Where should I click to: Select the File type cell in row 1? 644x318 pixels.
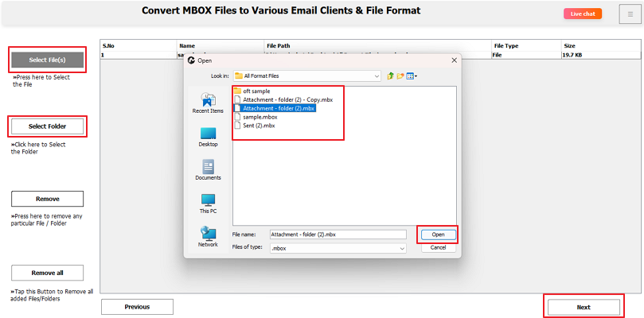(526, 55)
